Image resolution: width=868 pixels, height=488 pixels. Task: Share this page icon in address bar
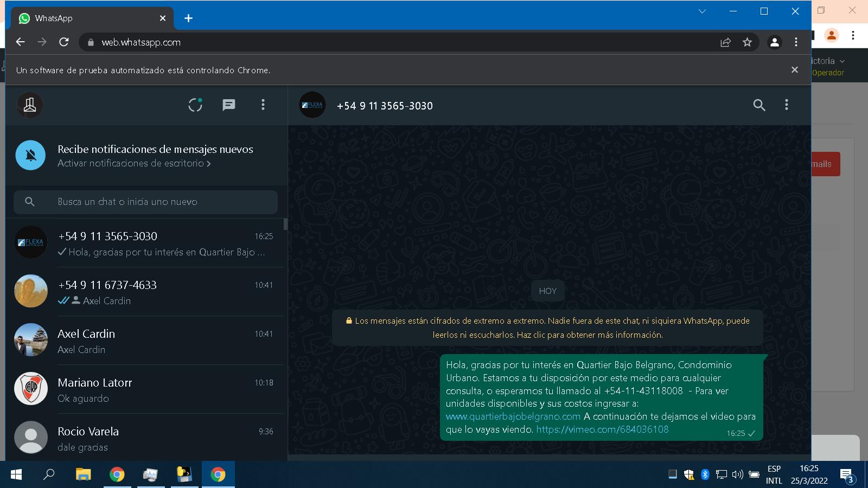point(725,42)
